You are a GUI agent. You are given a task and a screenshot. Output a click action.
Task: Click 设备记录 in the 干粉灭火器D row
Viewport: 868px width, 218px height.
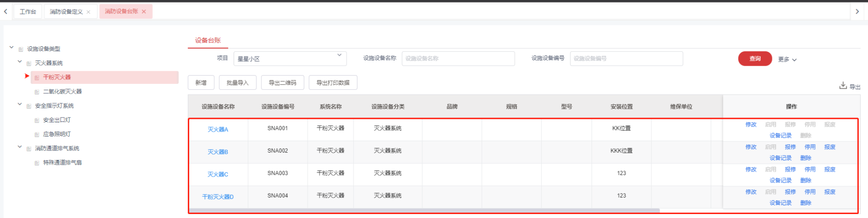coord(781,203)
